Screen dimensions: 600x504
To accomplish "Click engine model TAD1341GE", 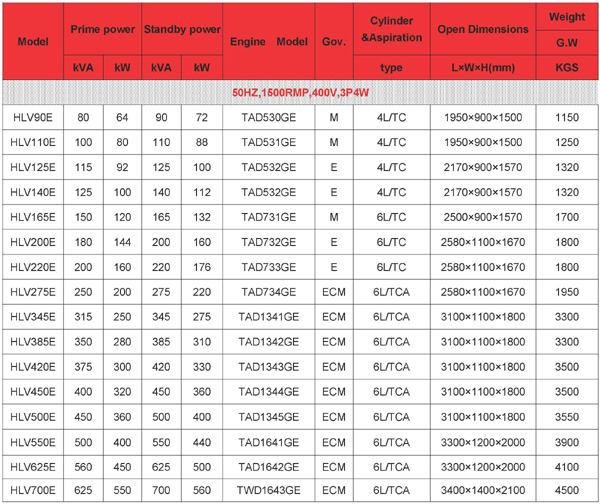I will tap(269, 316).
